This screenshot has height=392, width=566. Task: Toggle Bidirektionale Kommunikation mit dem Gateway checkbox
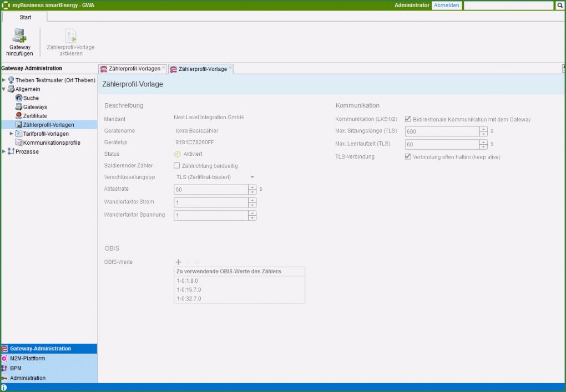[x=408, y=119]
